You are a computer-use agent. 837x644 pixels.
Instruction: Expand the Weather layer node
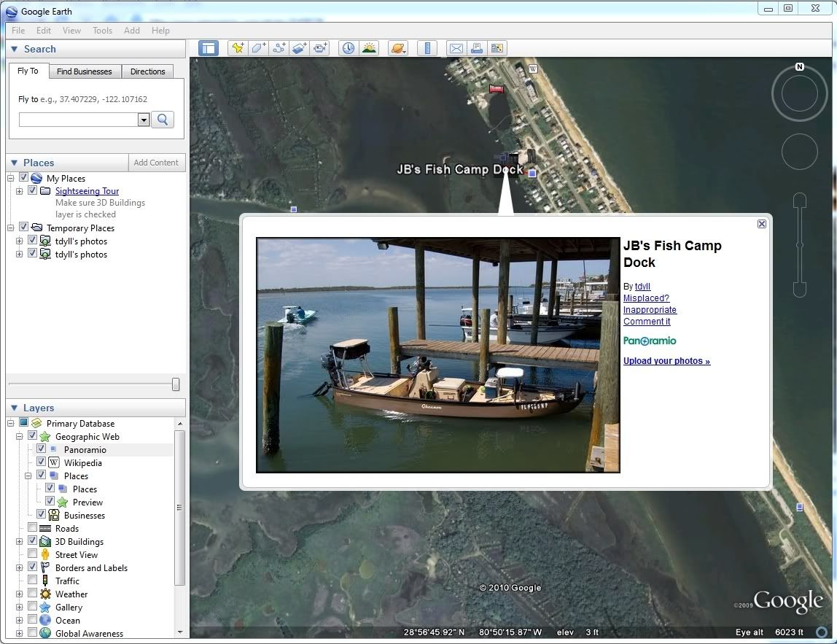tap(19, 594)
